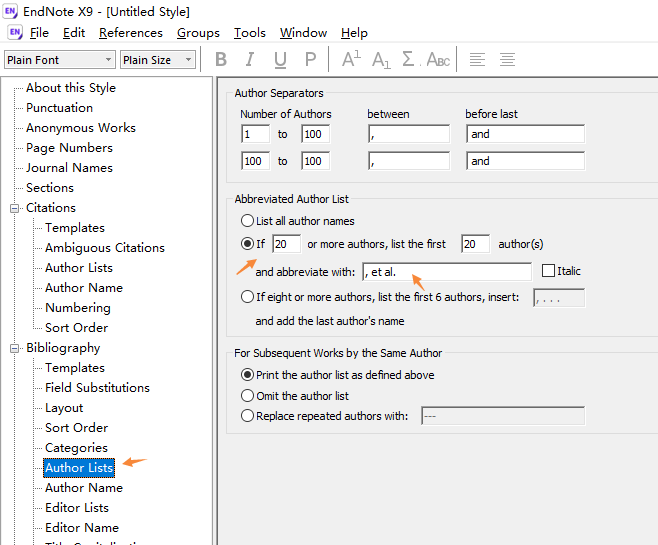
Task: Click first row ending author number field
Action: click(x=316, y=134)
